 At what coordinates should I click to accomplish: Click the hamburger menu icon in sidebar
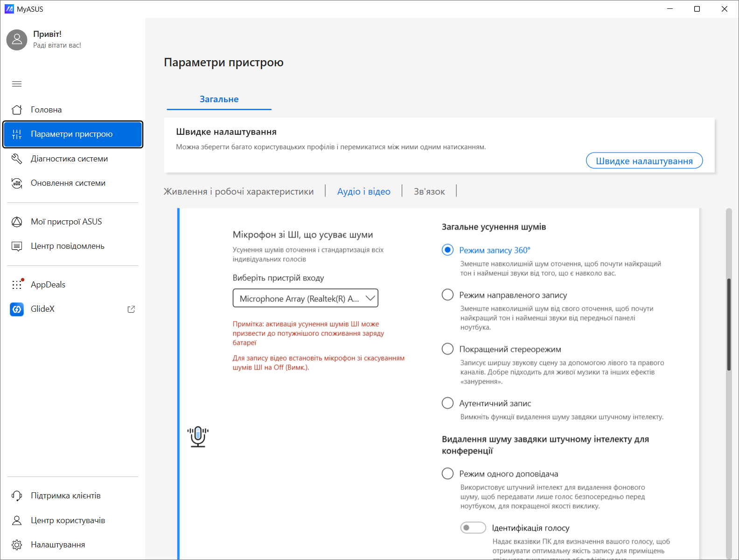[x=17, y=84]
